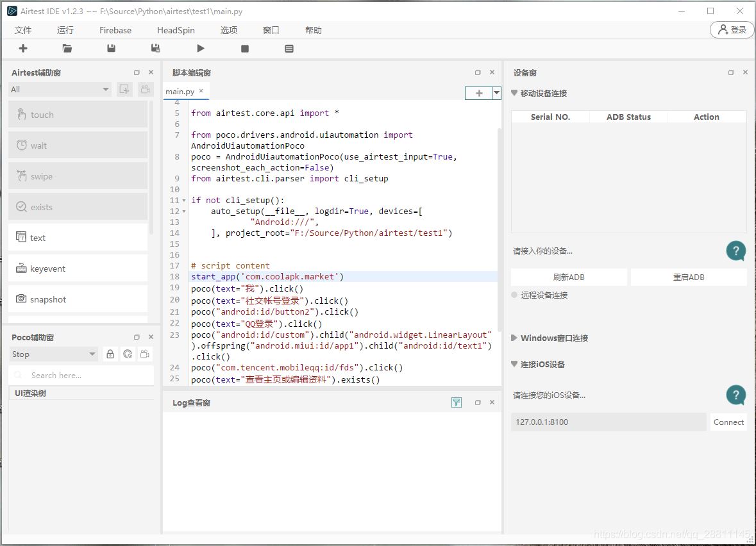Open the editor tab list dropdown arrow
The height and width of the screenshot is (546, 756).
click(x=496, y=93)
